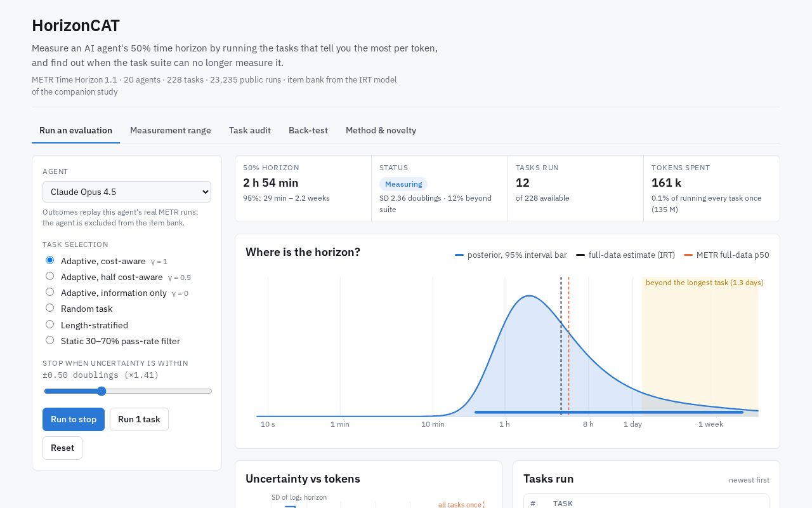
Task: Select Static 30–70% pass-rate filter
Action: [x=50, y=340]
